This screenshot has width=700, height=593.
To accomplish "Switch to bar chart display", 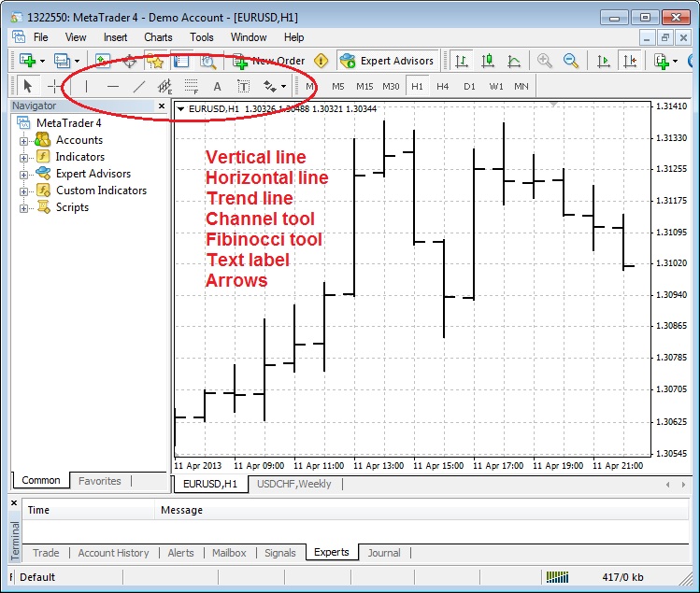I will [x=462, y=61].
